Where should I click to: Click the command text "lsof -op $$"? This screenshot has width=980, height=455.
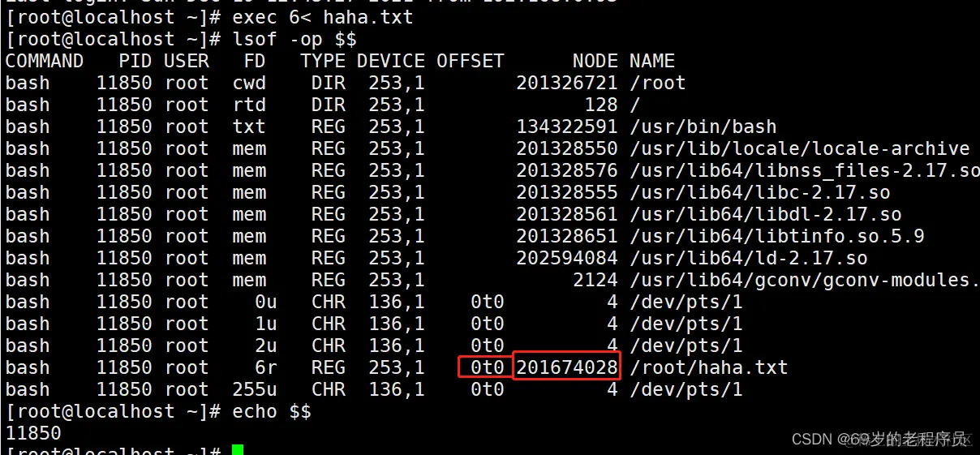click(x=294, y=39)
